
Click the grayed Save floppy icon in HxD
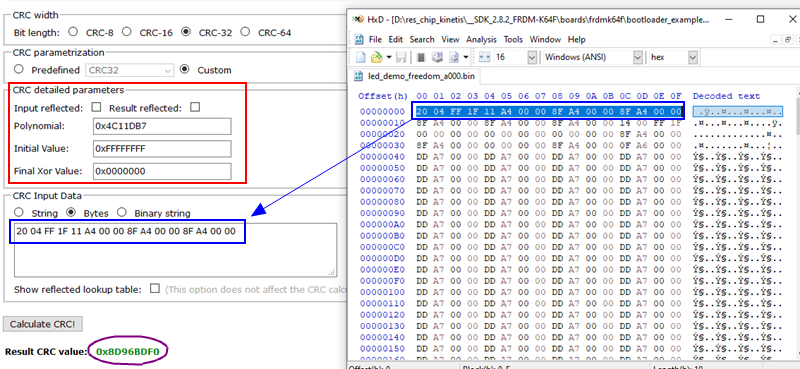click(401, 57)
